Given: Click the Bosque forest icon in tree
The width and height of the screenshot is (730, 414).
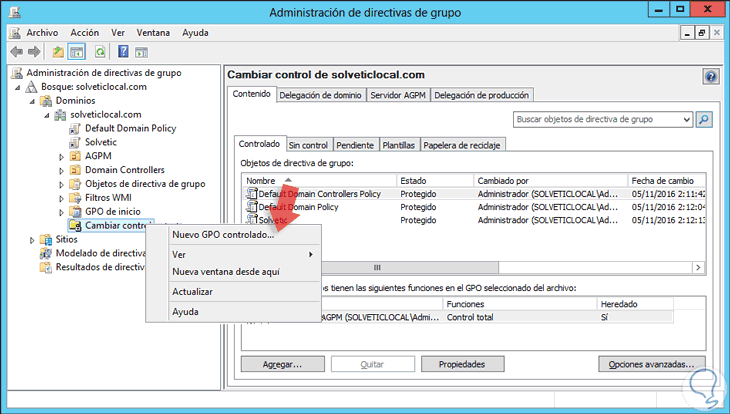Looking at the screenshot, I should (31, 87).
